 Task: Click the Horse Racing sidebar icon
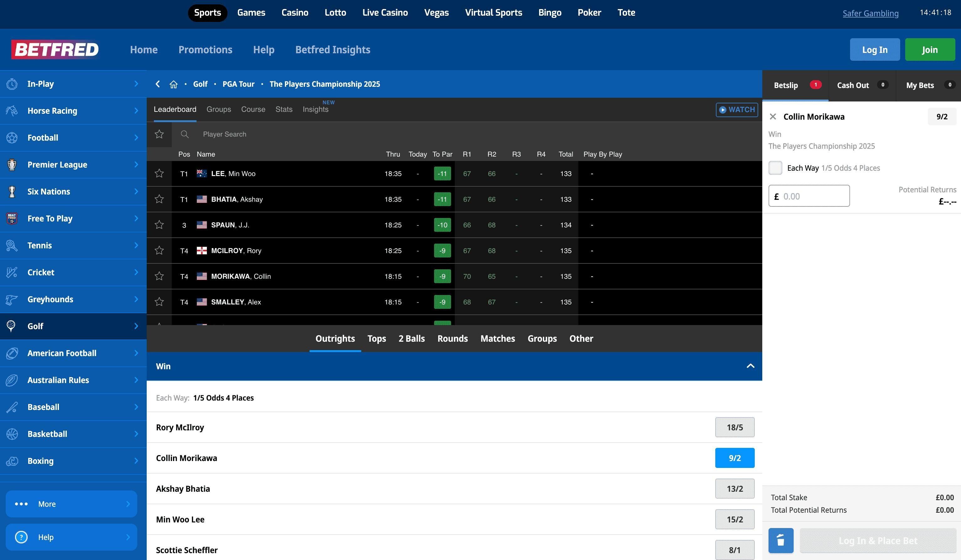[x=12, y=111]
